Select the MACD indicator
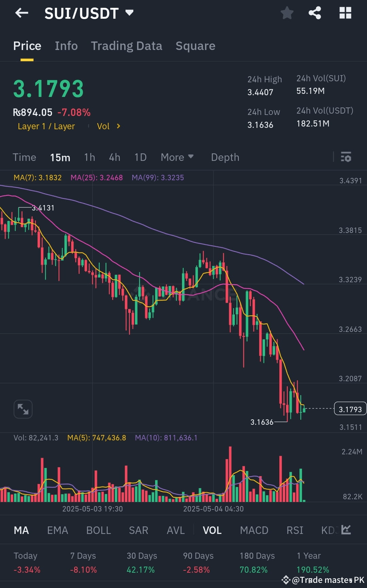This screenshot has height=588, width=367. (x=254, y=530)
